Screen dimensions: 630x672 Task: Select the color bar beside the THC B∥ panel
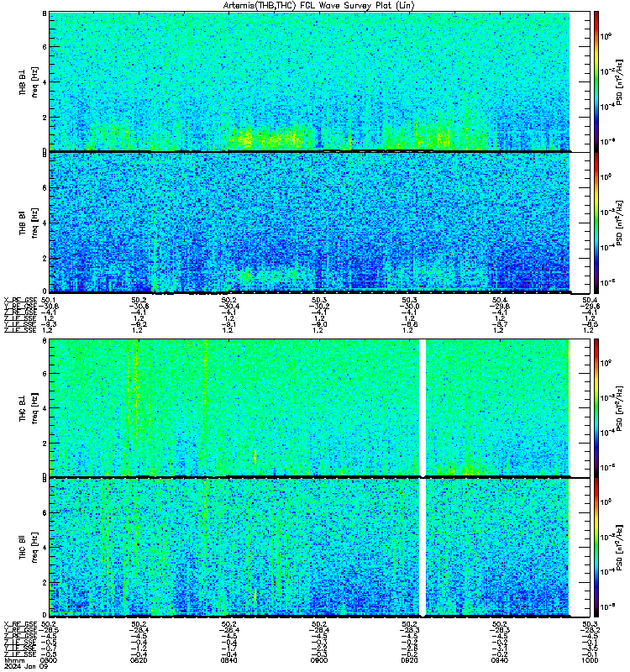pos(596,548)
